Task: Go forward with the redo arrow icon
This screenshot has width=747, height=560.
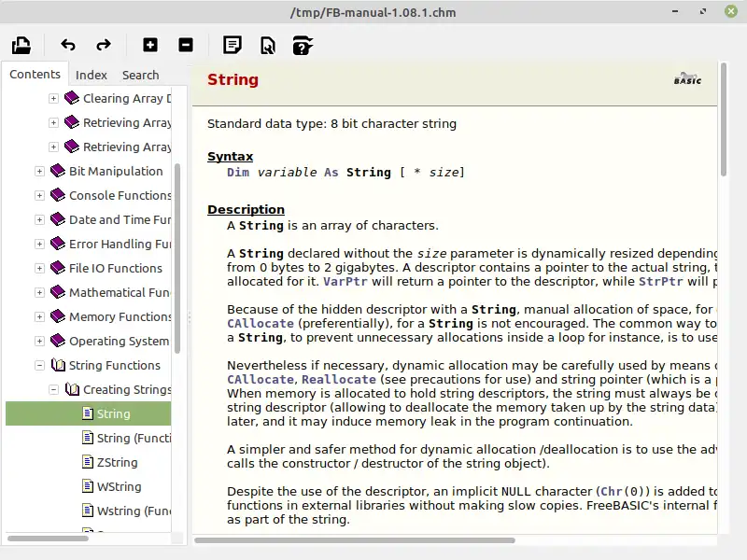Action: tap(104, 45)
